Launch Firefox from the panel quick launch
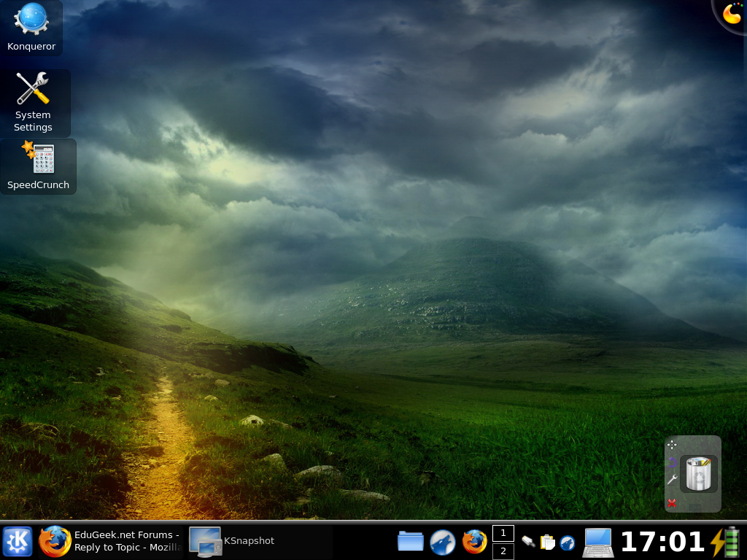Screen dimensions: 747x560 (x=474, y=542)
